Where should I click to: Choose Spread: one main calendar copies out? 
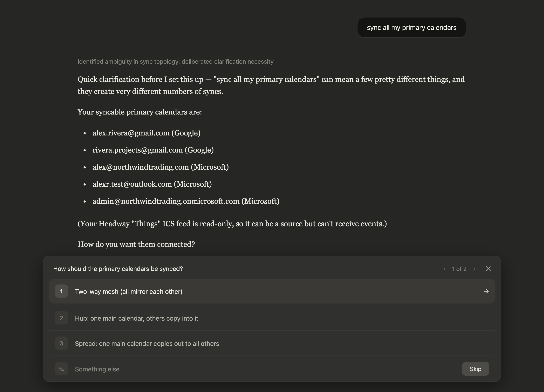(272, 343)
